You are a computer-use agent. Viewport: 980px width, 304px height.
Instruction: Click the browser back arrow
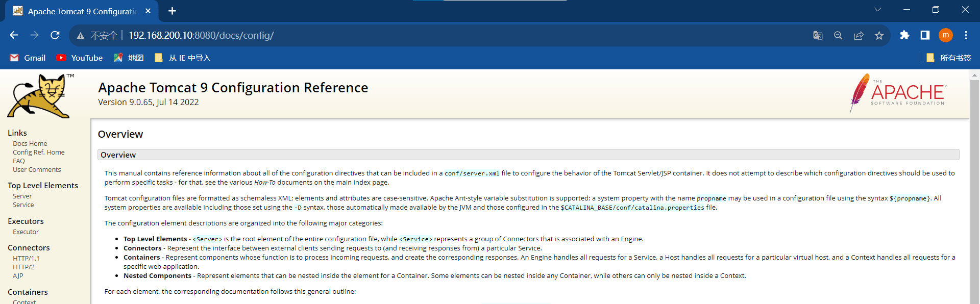[14, 35]
